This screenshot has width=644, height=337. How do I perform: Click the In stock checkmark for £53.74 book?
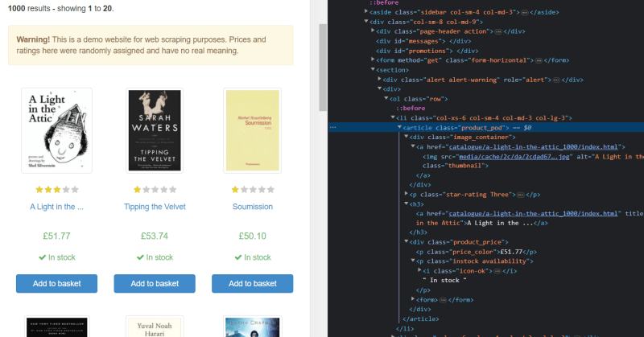(x=139, y=257)
